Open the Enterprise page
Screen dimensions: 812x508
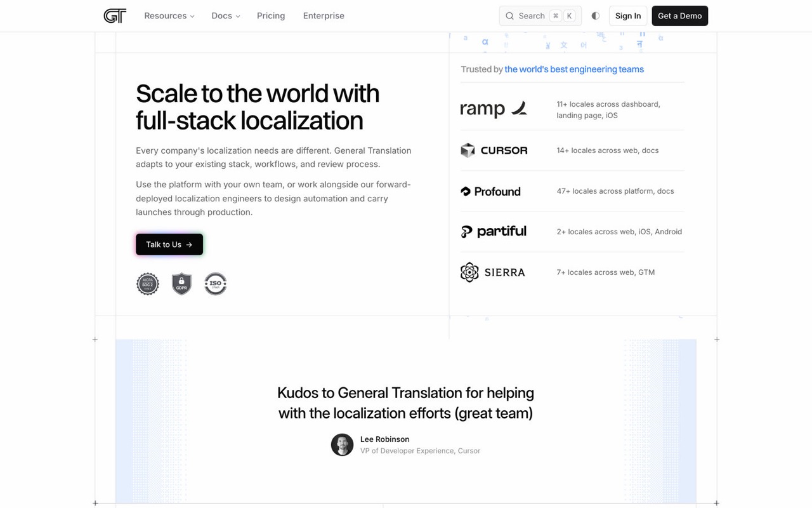(324, 16)
